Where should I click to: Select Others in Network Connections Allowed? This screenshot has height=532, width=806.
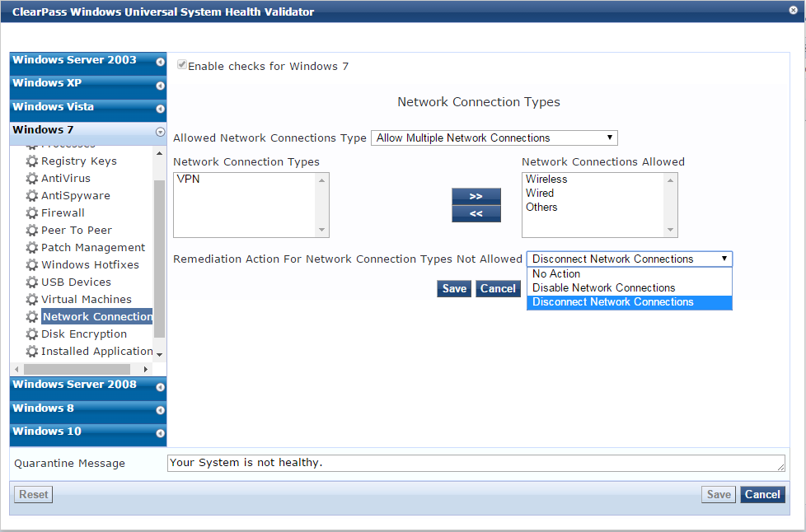(x=541, y=207)
